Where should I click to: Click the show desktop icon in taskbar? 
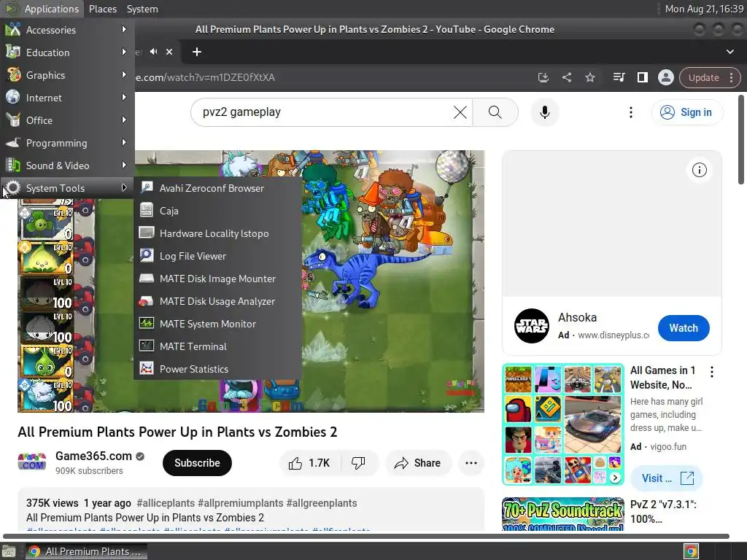[x=9, y=551]
